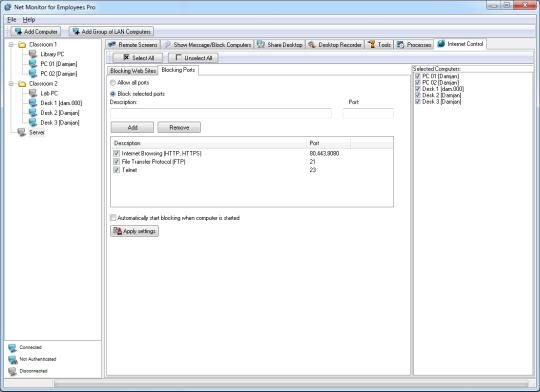Screen dimensions: 540x392
Task: Click the Processes tab icon
Action: 400,44
